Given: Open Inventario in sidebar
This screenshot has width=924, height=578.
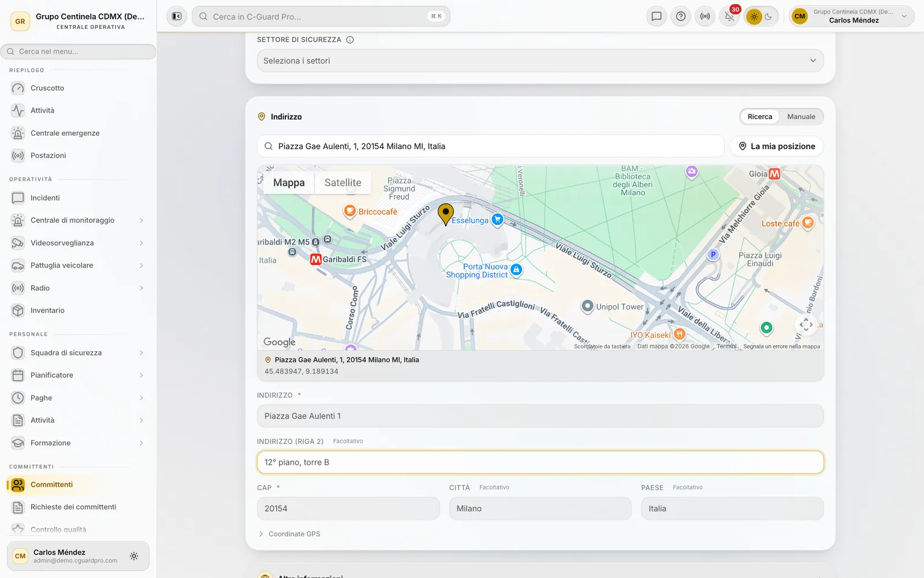Looking at the screenshot, I should click(x=78, y=310).
